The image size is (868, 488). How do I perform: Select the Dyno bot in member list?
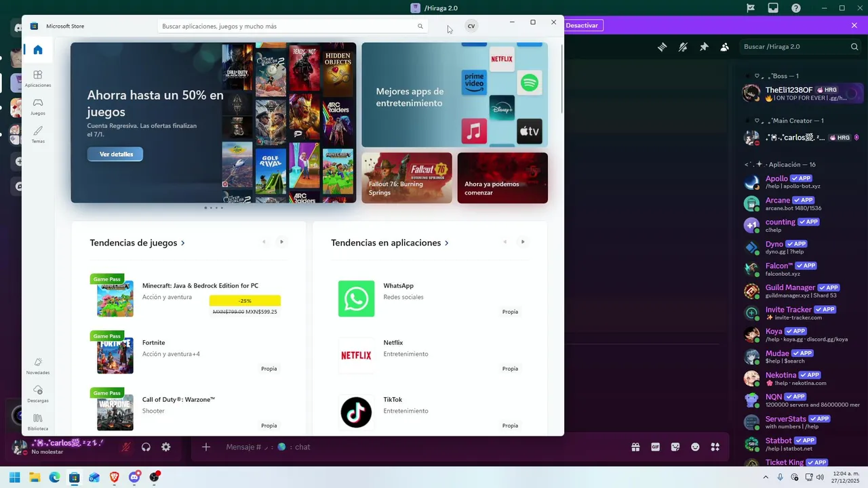pyautogui.click(x=802, y=248)
